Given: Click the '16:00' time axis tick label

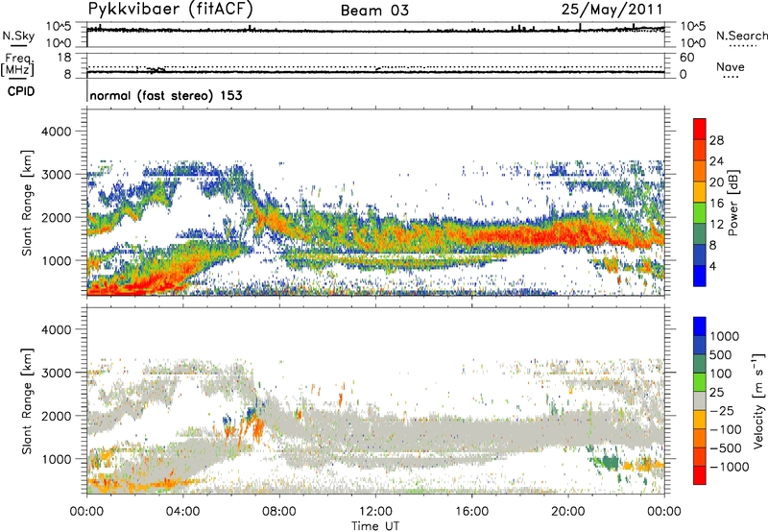Looking at the screenshot, I should 471,512.
